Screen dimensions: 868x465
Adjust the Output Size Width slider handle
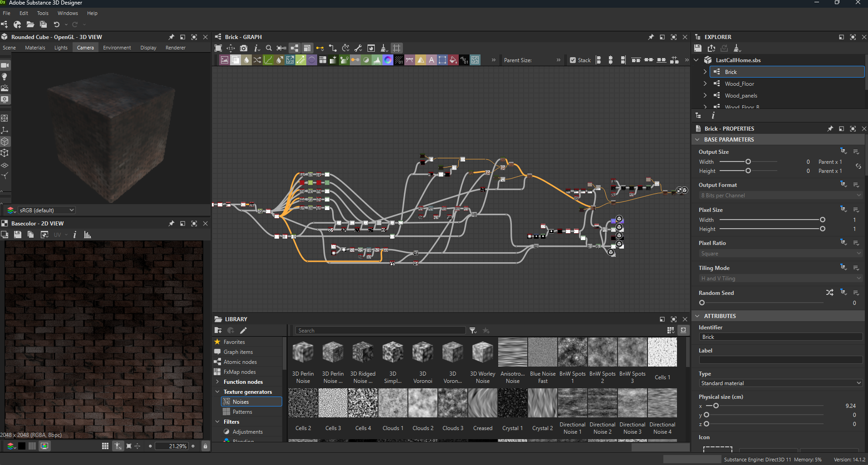pos(748,162)
